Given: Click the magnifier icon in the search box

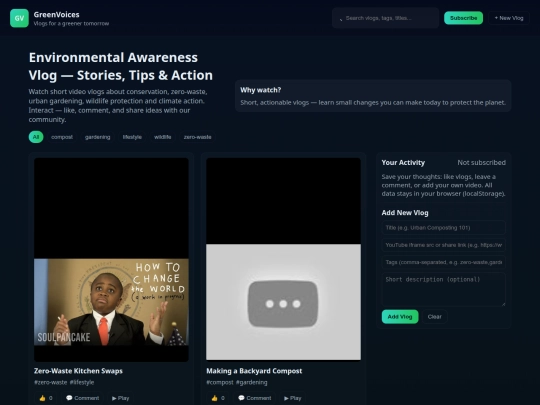Looking at the screenshot, I should (x=341, y=19).
